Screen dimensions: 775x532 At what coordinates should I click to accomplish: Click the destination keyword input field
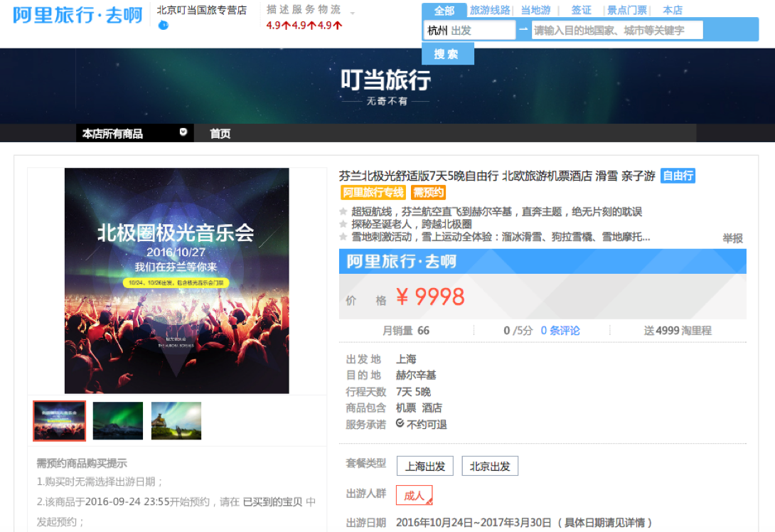click(616, 30)
